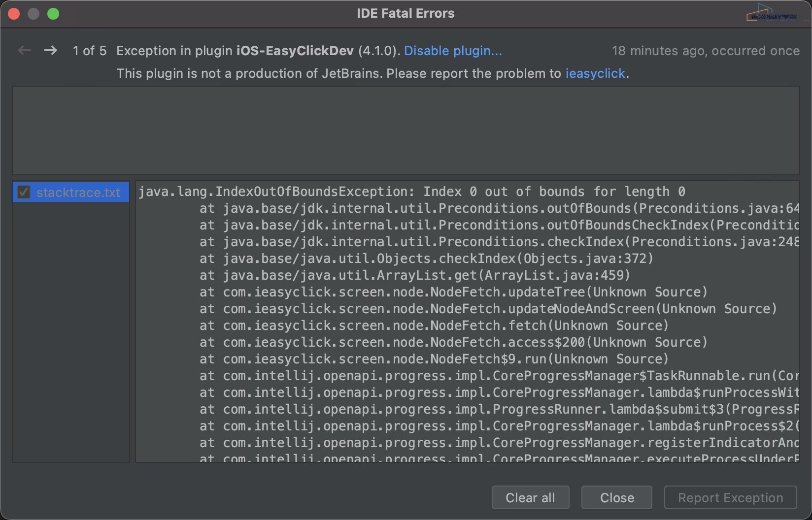
Task: Click the CoreProgressManager.lambda$runProcess$2 trace line
Action: 499,426
